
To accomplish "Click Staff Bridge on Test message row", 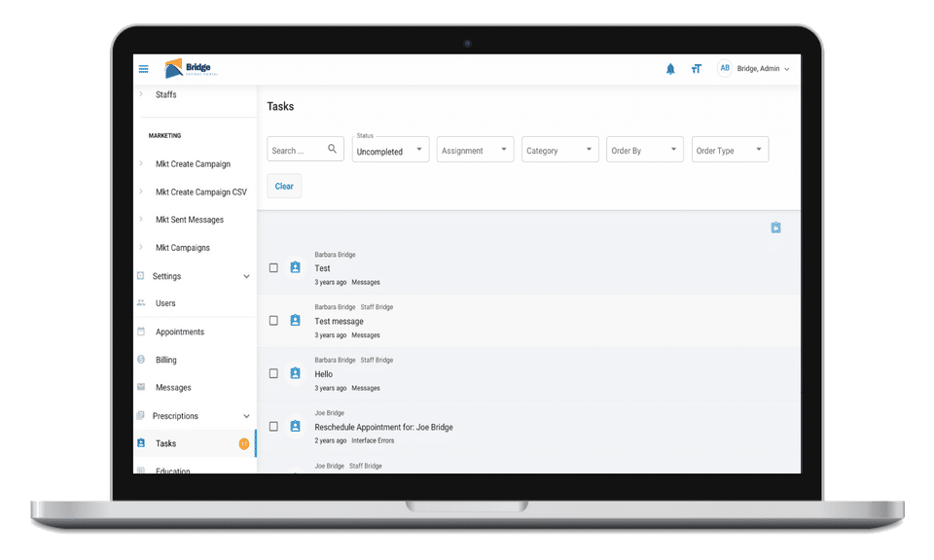I will click(x=377, y=307).
